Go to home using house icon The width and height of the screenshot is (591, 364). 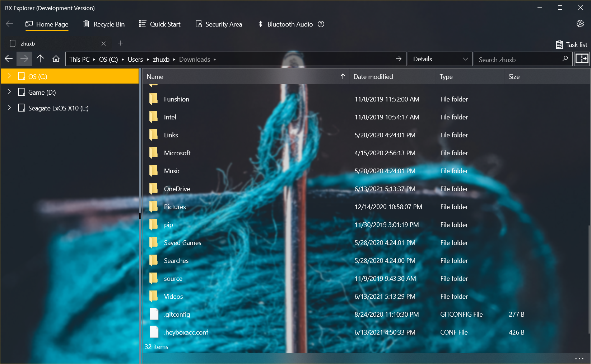(x=56, y=59)
